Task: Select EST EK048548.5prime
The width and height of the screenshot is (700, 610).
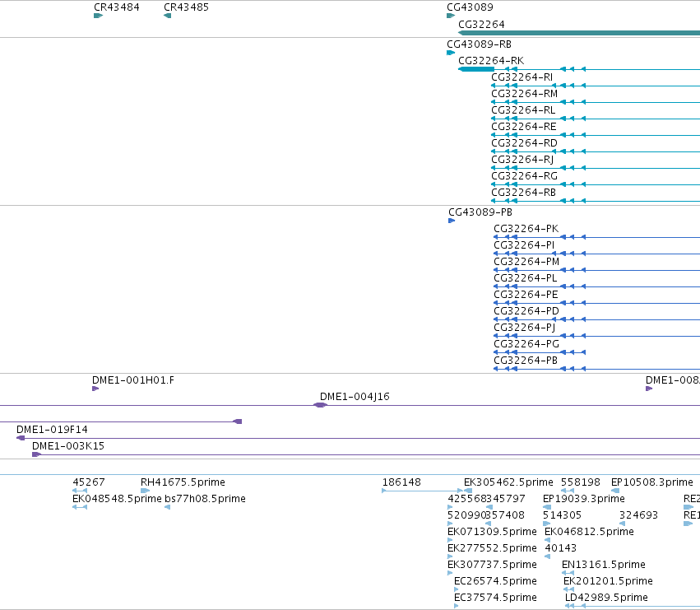Action: point(117,499)
